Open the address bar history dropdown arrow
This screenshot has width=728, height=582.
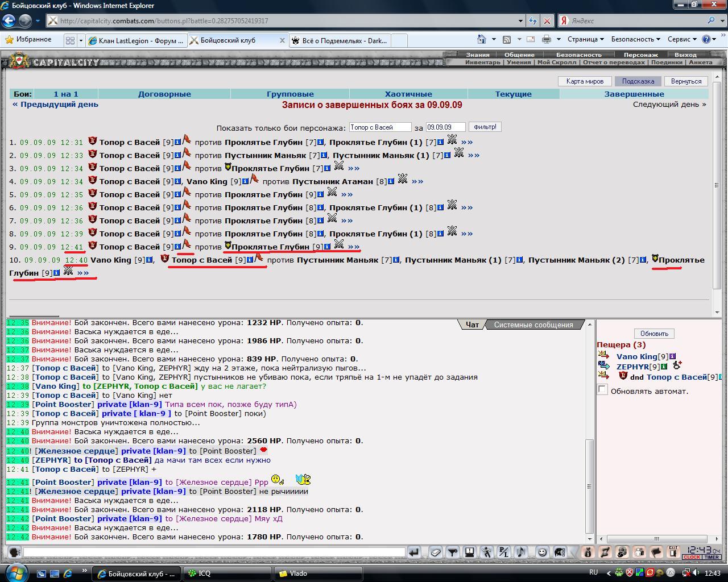click(x=520, y=20)
